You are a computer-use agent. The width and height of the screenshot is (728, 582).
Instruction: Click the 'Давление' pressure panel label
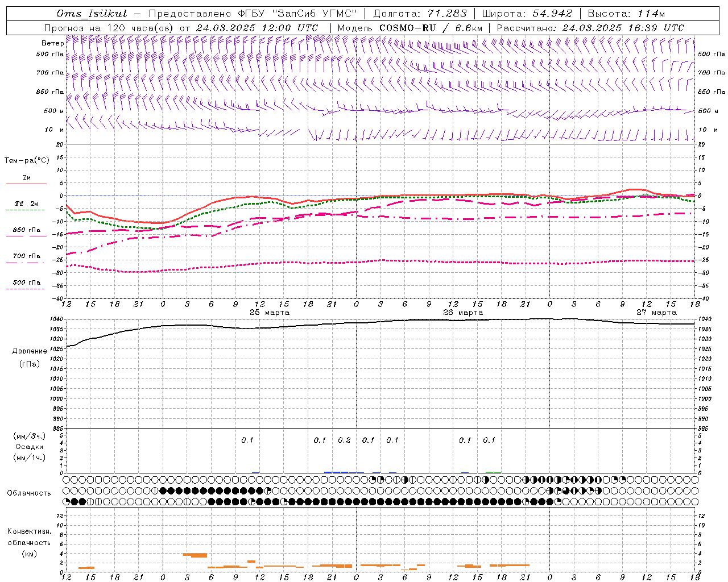point(30,351)
